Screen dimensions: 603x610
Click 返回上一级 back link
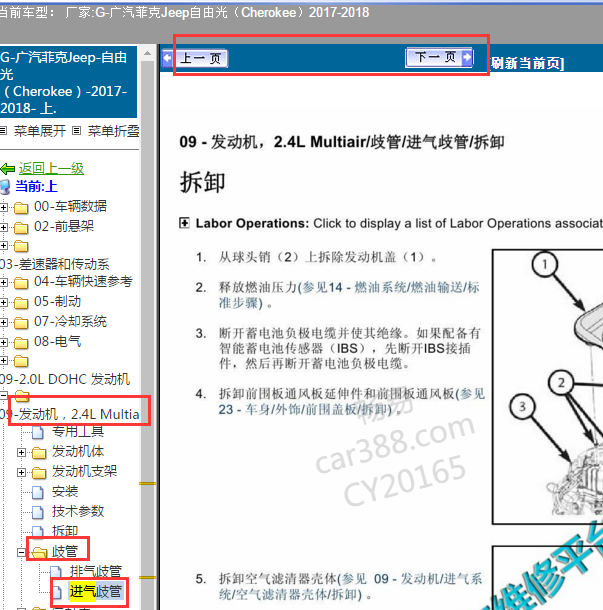coord(51,168)
